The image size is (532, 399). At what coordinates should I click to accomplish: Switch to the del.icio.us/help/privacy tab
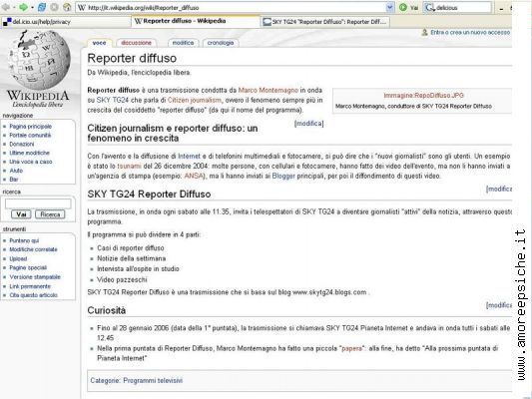pyautogui.click(x=66, y=22)
